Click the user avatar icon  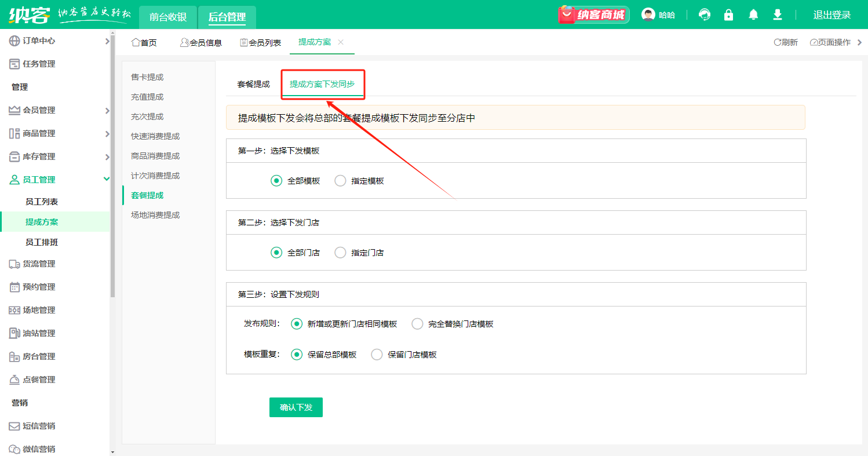coord(648,15)
